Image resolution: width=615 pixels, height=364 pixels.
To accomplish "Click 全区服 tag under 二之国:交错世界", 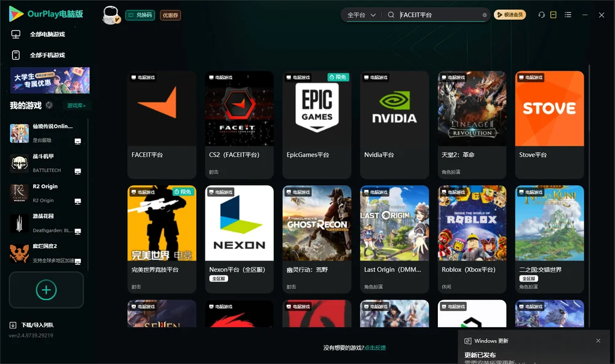I will (529, 279).
